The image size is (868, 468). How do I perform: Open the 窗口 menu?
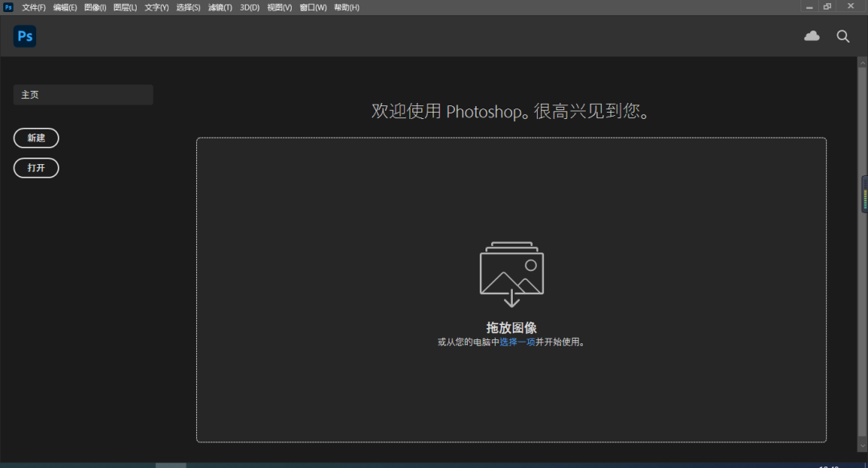point(312,6)
